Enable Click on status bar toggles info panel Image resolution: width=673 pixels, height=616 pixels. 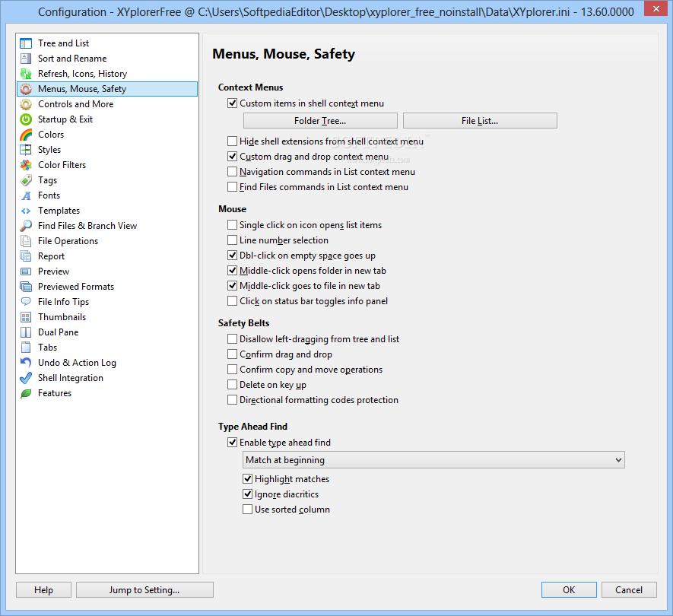(232, 301)
